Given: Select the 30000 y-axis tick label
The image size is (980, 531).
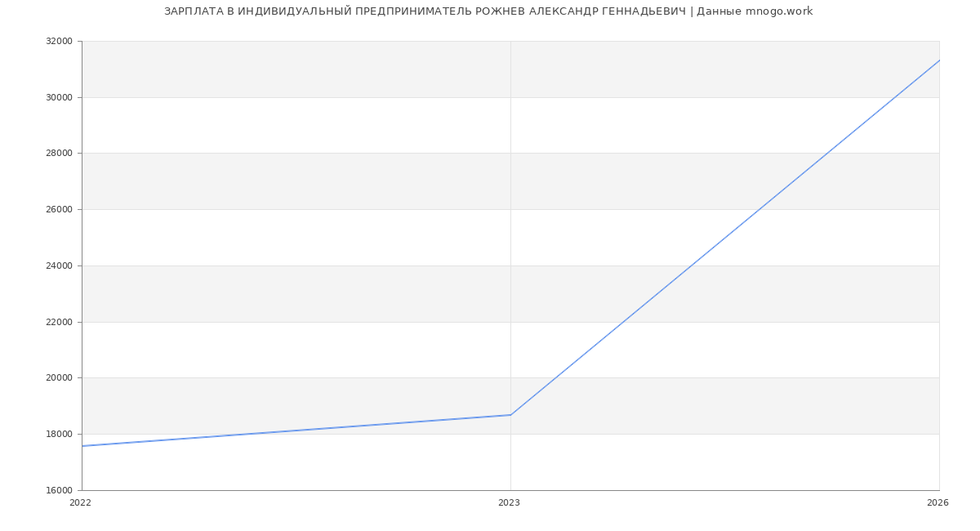Looking at the screenshot, I should (59, 97).
